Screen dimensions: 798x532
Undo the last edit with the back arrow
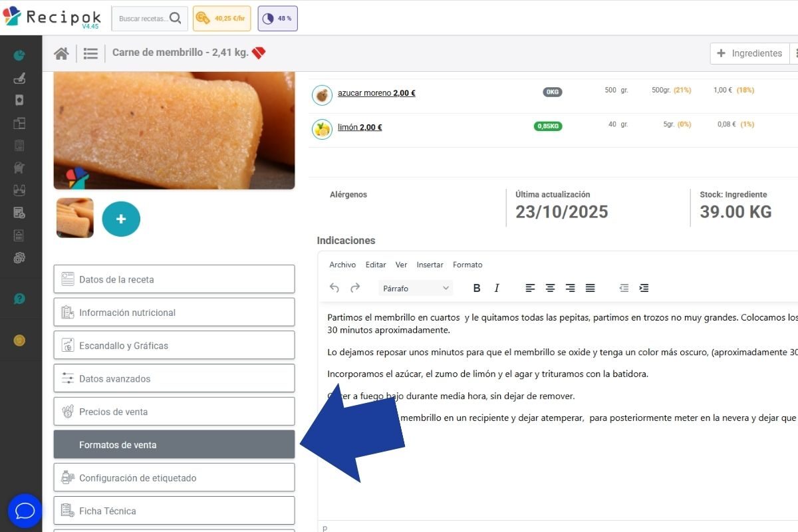point(334,287)
